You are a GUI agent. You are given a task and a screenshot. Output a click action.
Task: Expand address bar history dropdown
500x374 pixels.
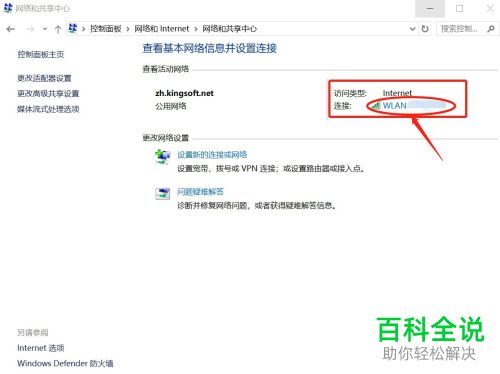click(412, 29)
